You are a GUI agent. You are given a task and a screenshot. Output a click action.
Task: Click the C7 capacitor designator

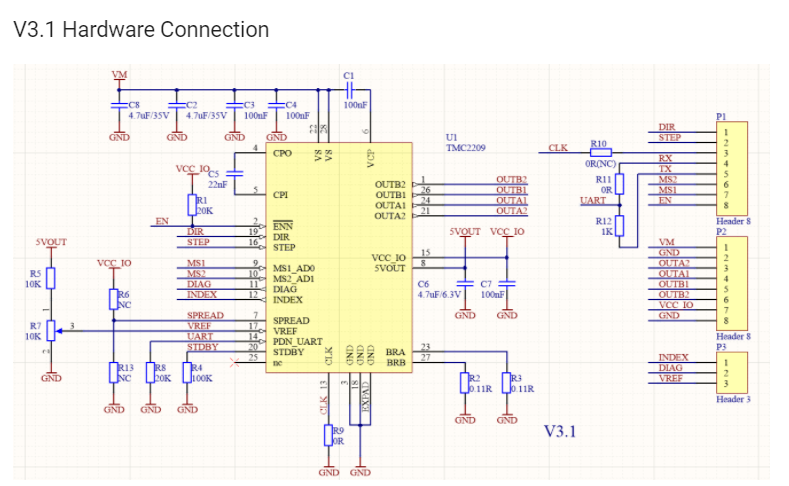(x=486, y=284)
